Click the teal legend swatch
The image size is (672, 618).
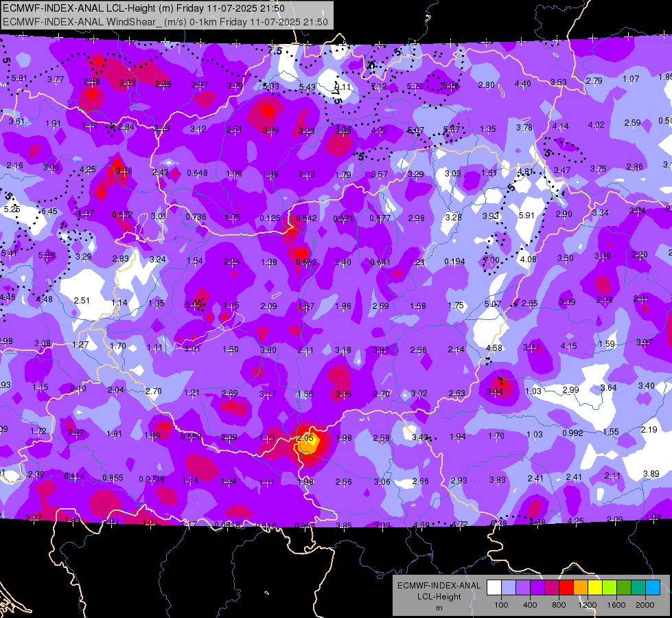638,588
